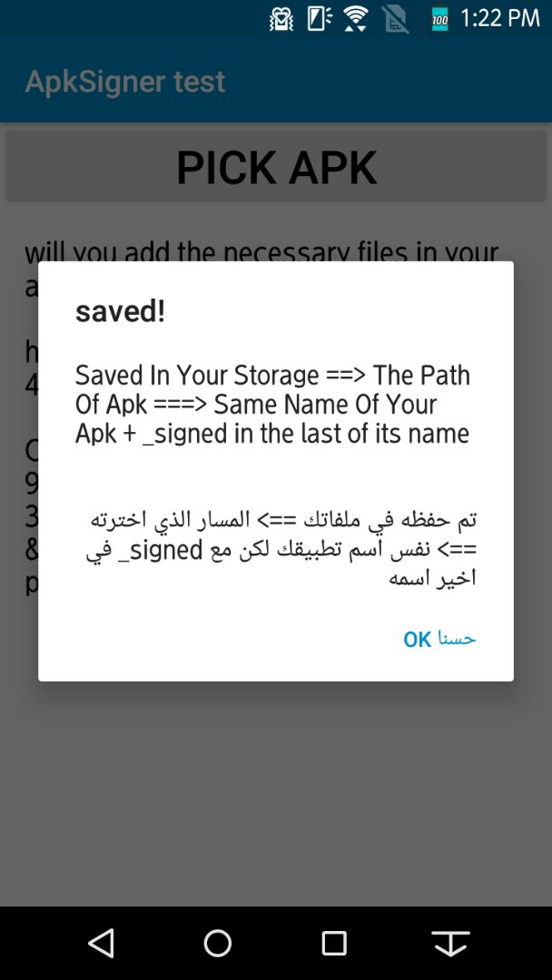552x980 pixels.
Task: Tap the white dialog card area
Action: pos(276,472)
